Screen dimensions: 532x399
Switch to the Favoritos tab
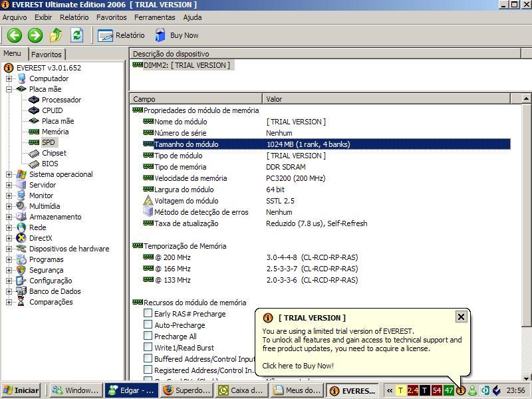[x=47, y=55]
